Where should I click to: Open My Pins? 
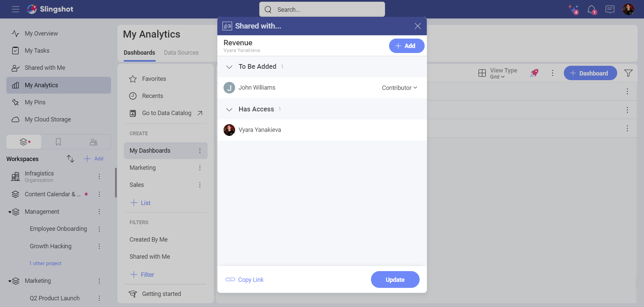pyautogui.click(x=59, y=102)
